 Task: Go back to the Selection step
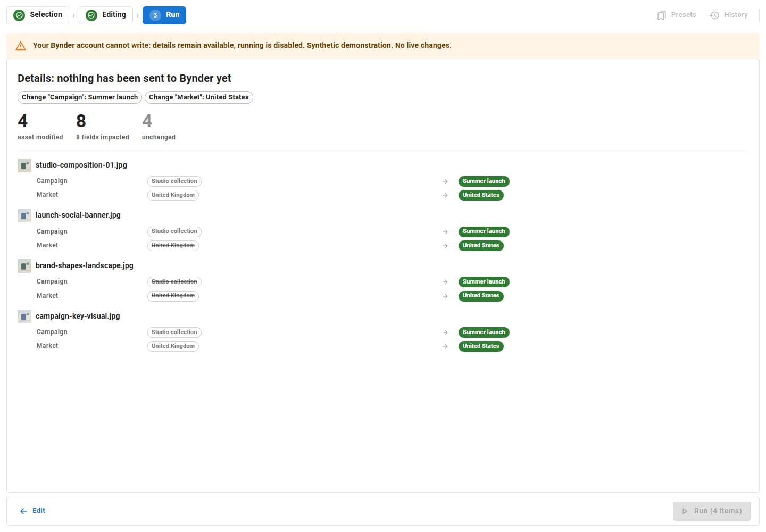38,15
